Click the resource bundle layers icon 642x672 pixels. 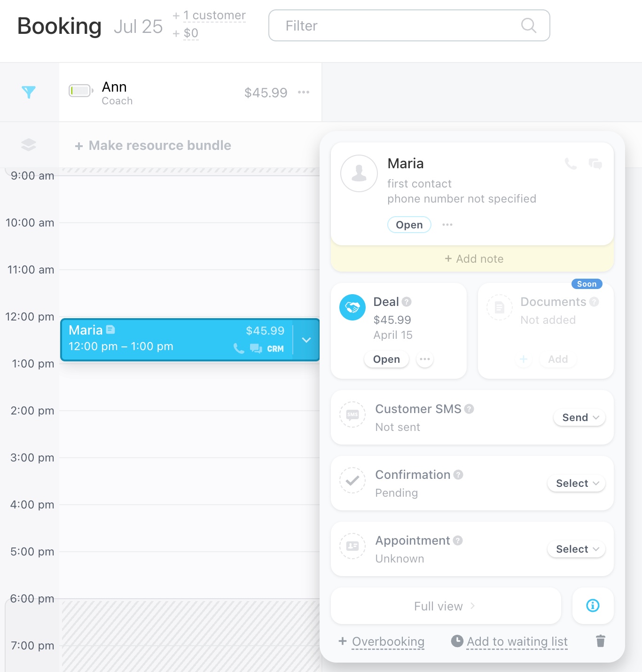pos(29,145)
